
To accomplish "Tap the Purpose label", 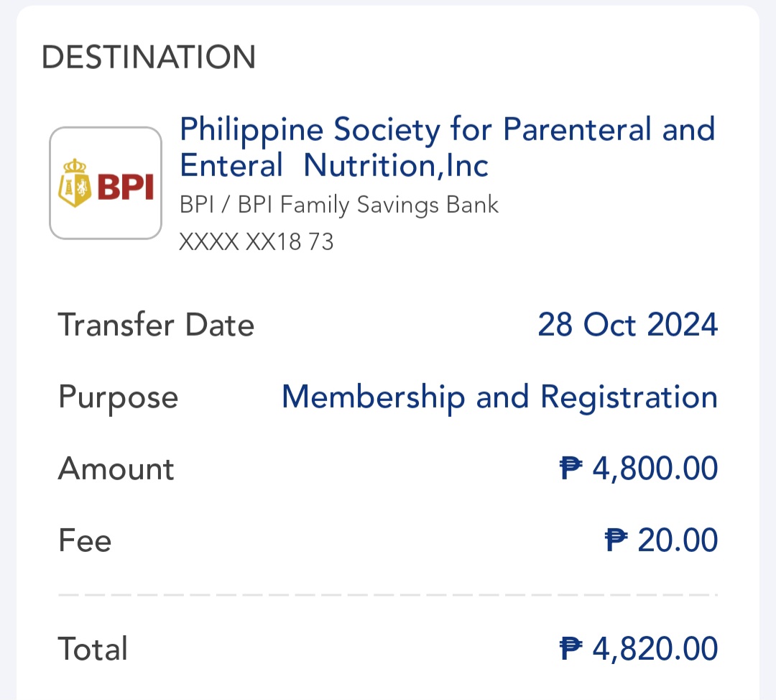I will [x=118, y=398].
